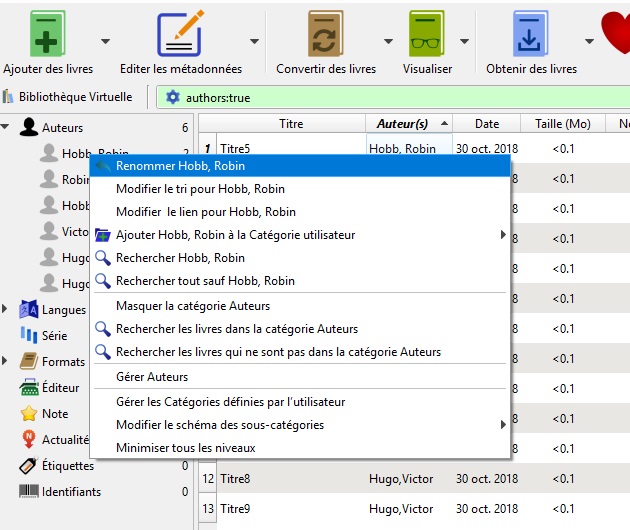Click the folder icon beside Ajouter à la Catégorie utilisateur

(x=103, y=235)
